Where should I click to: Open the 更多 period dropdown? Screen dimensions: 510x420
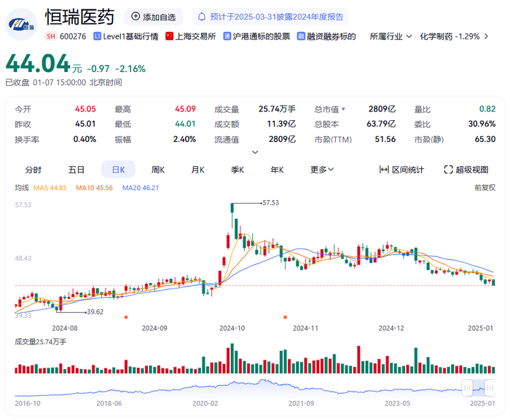322,170
